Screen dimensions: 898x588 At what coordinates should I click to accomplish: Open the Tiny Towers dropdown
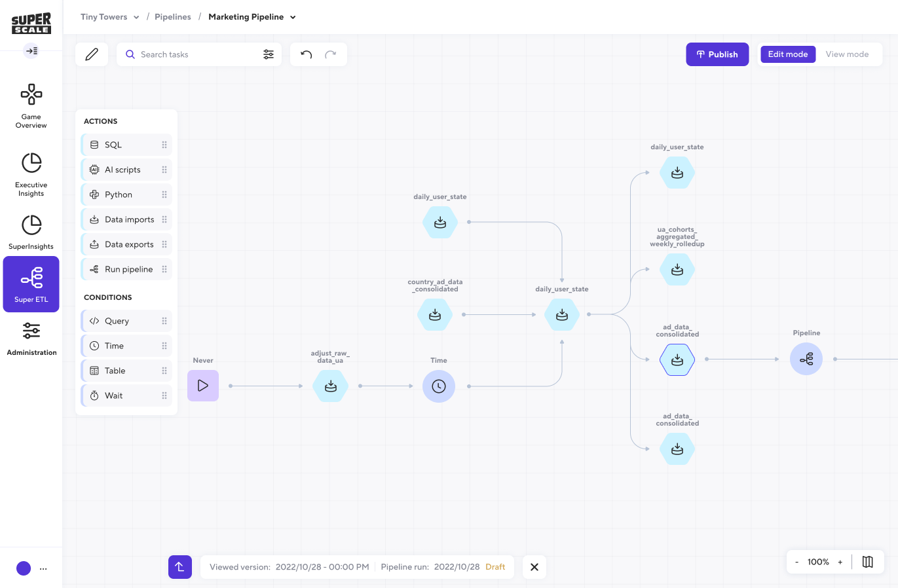click(x=109, y=17)
